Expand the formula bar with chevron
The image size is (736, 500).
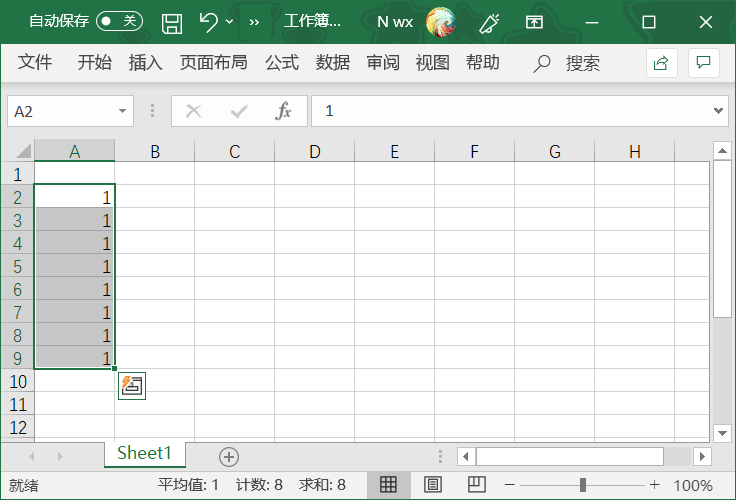(718, 111)
